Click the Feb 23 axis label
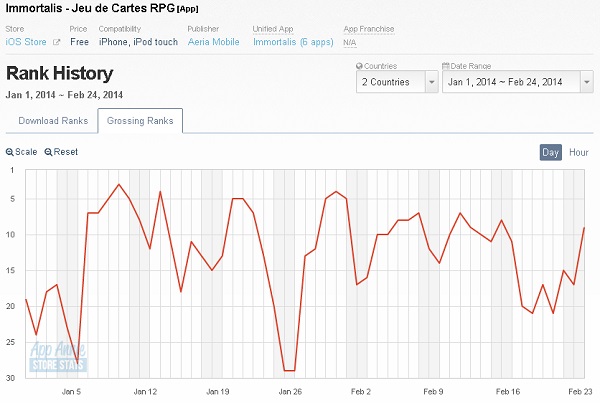The image size is (600, 403). pyautogui.click(x=580, y=392)
